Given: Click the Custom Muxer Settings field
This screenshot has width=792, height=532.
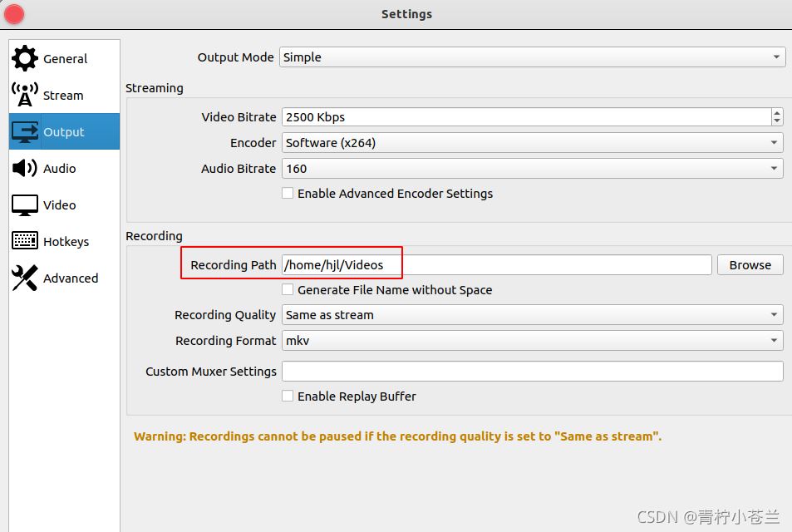Looking at the screenshot, I should tap(532, 371).
